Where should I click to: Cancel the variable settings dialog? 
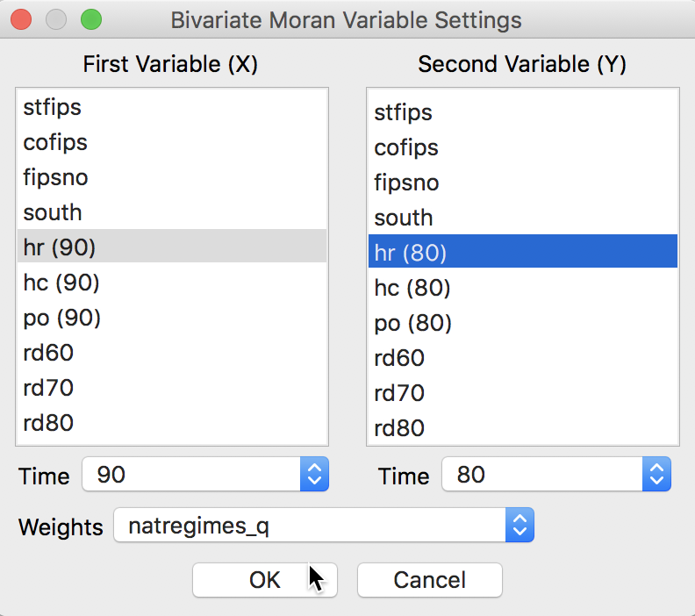coord(429,580)
